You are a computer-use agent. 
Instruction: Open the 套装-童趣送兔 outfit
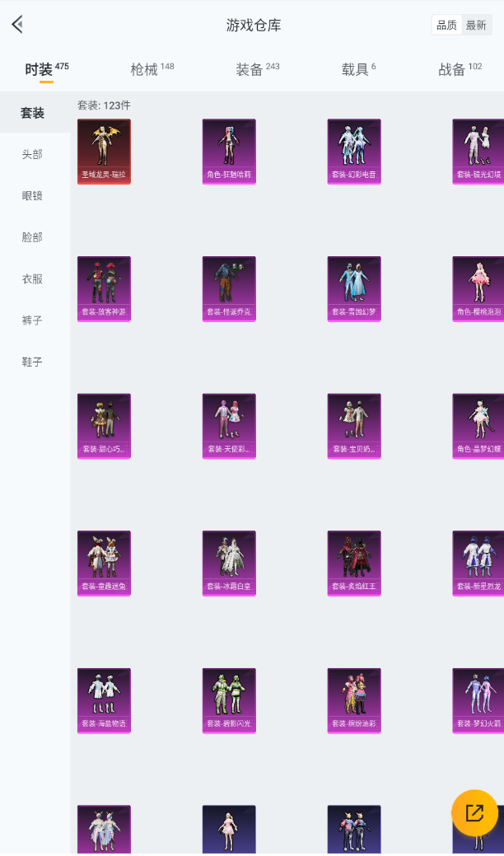(105, 564)
